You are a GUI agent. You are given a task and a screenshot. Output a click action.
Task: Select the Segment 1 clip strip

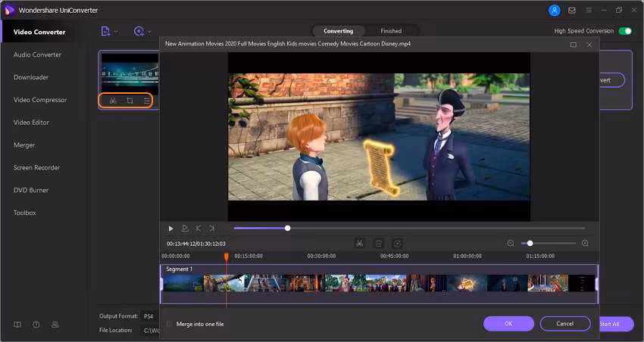(x=379, y=283)
